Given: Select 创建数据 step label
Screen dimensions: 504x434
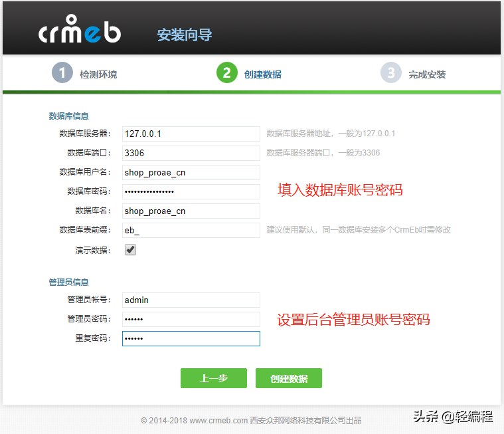Looking at the screenshot, I should coord(262,74).
